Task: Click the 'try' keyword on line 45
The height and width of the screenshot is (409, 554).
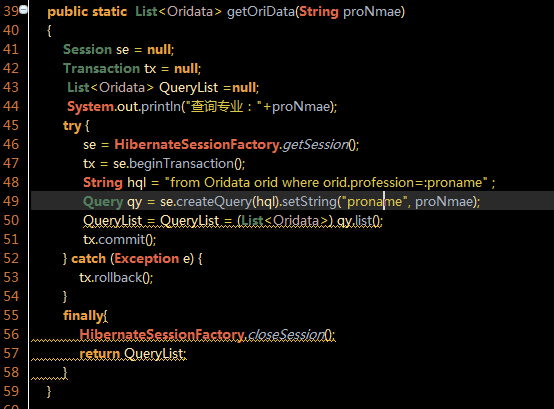Action: tap(72, 126)
